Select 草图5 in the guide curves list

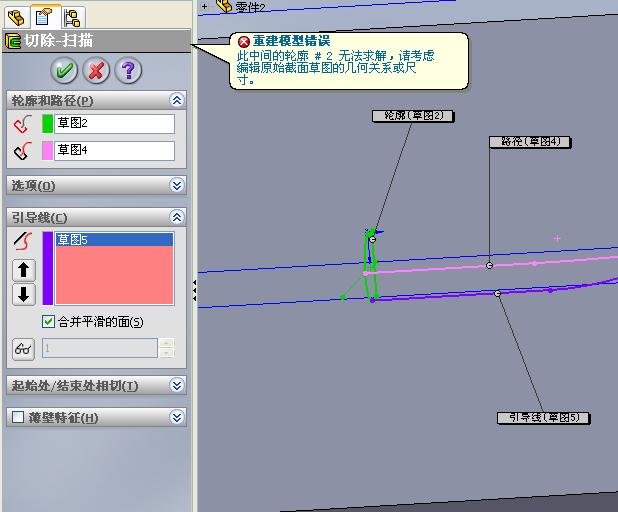[x=114, y=239]
